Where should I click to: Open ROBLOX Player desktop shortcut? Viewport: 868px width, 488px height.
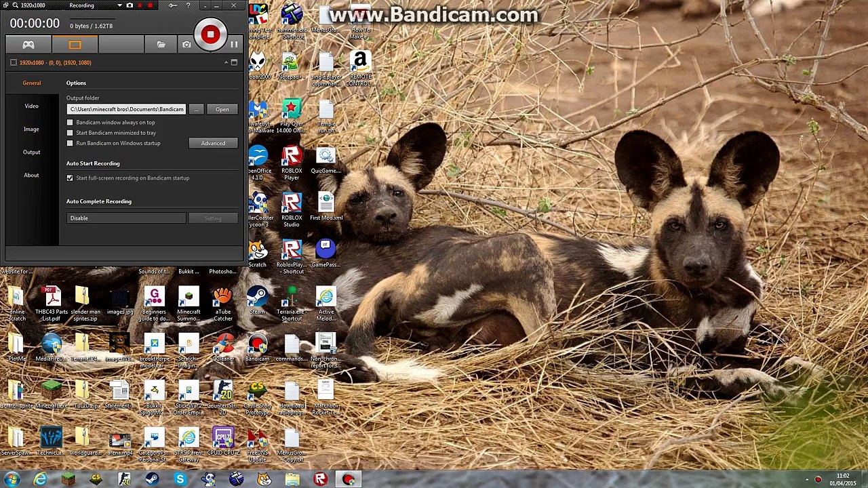pyautogui.click(x=292, y=163)
